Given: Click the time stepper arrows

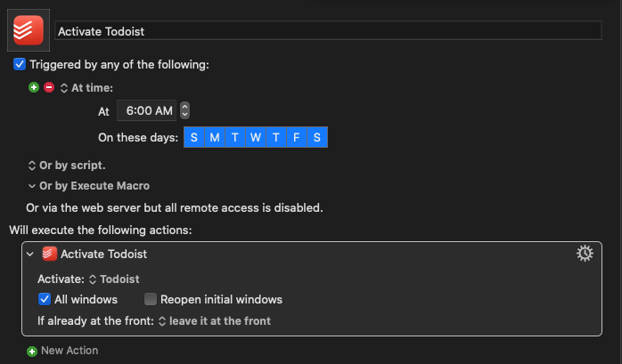Looking at the screenshot, I should 184,110.
